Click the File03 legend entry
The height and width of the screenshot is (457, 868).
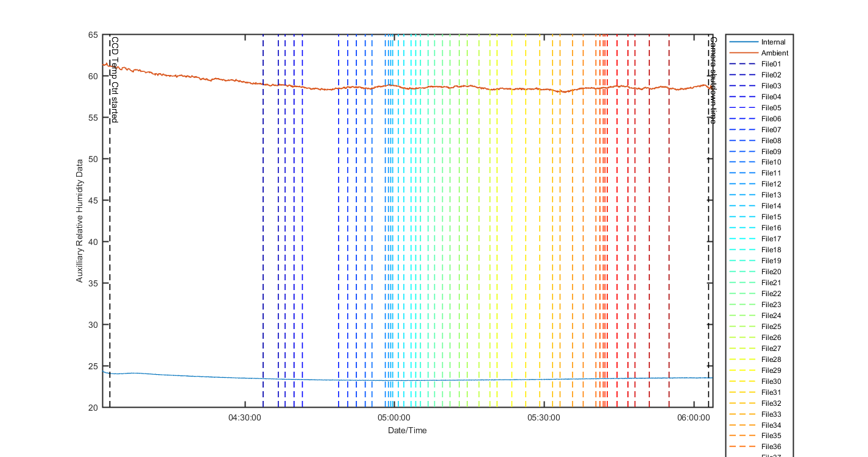[x=756, y=86]
